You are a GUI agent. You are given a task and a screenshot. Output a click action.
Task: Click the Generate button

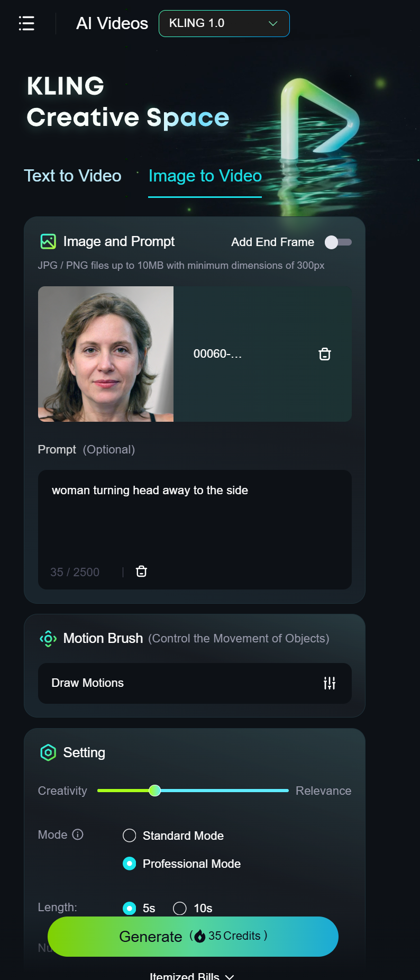point(193,936)
